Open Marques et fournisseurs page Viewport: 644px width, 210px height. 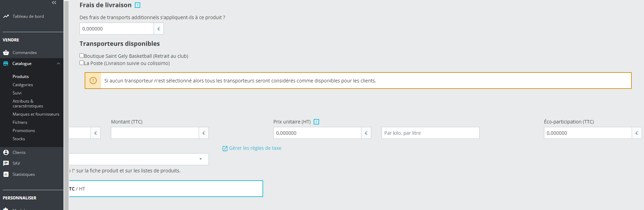click(x=36, y=114)
